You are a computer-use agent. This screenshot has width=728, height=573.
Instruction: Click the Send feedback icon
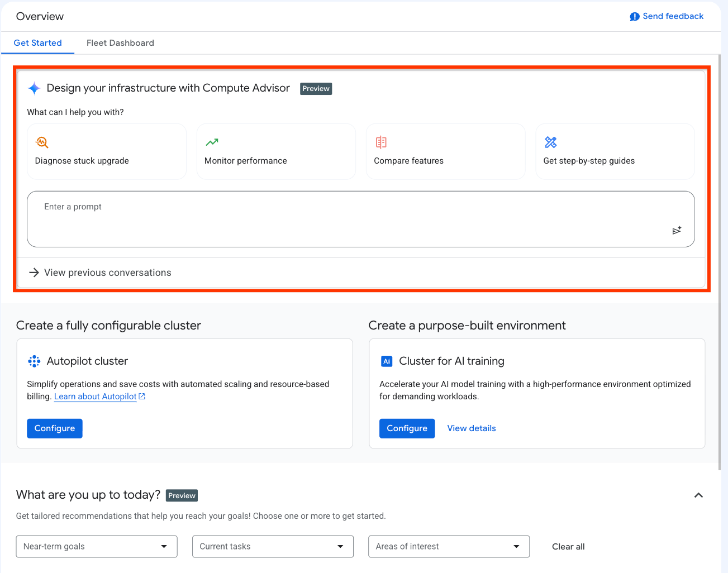tap(635, 17)
